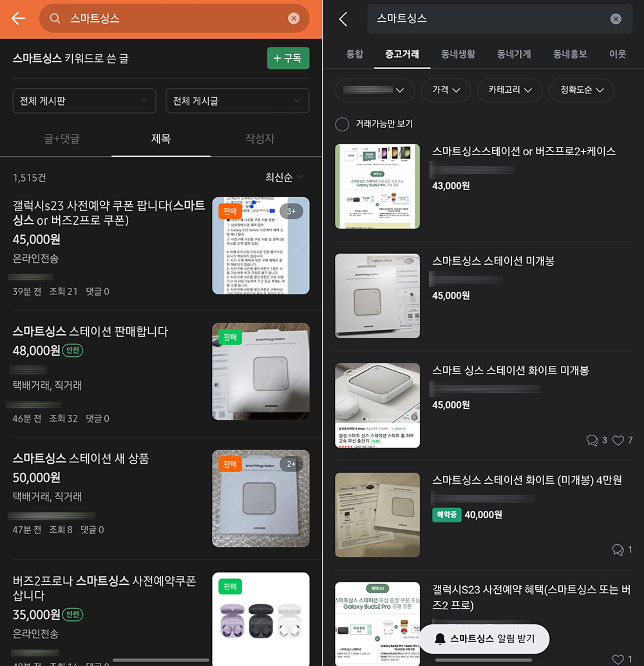This screenshot has width=644, height=666.
Task: Open 최신순 sort dropdown
Action: pos(283,177)
